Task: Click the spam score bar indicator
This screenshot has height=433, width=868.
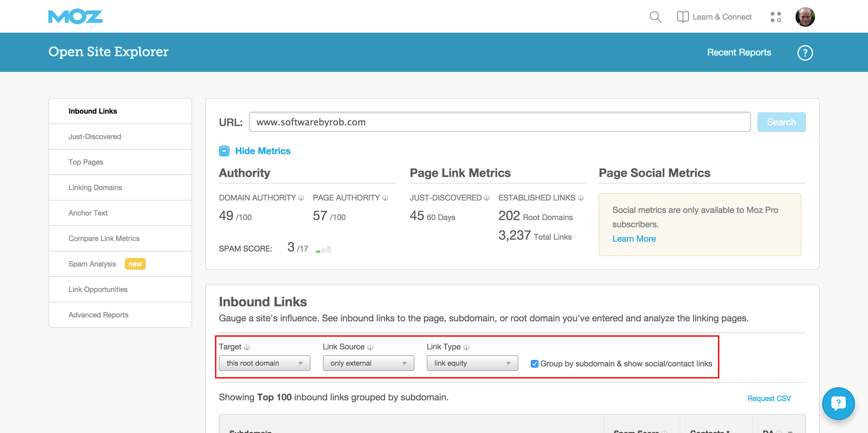Action: (324, 249)
